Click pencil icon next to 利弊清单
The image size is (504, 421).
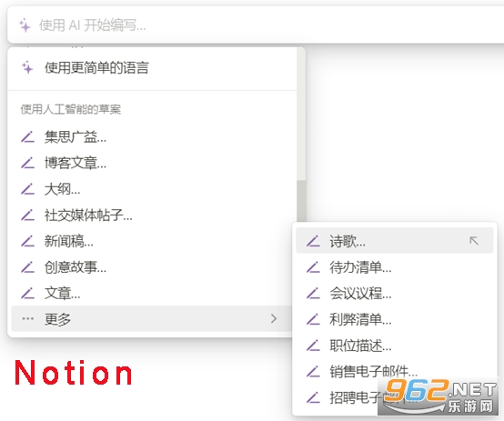tap(313, 319)
